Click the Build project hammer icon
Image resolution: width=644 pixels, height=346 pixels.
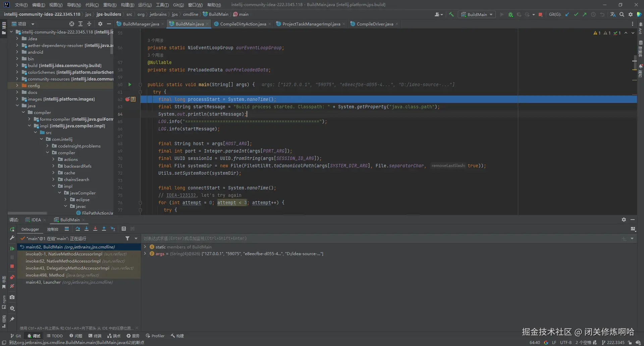tap(451, 14)
